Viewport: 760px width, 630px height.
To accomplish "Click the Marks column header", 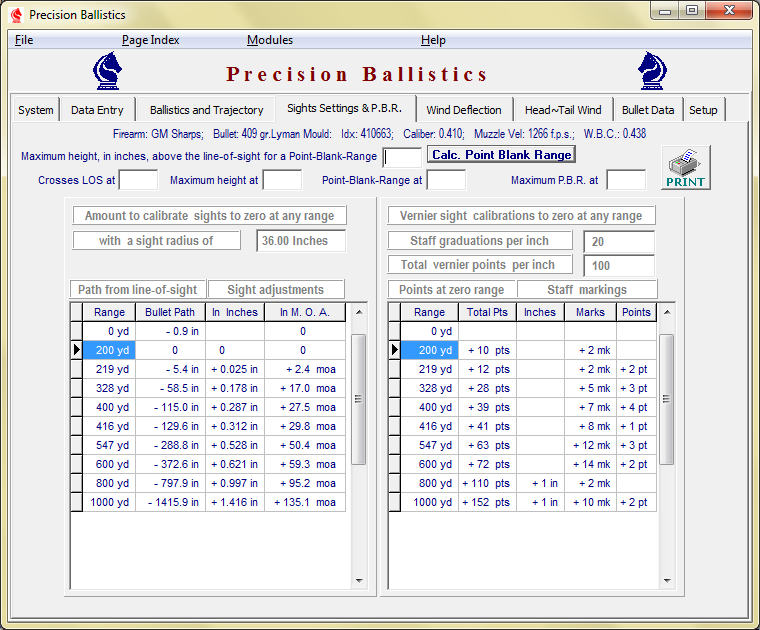I will 590,312.
